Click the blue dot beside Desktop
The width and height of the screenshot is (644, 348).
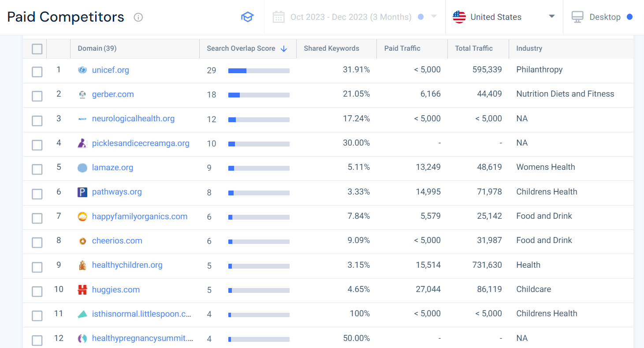629,17
